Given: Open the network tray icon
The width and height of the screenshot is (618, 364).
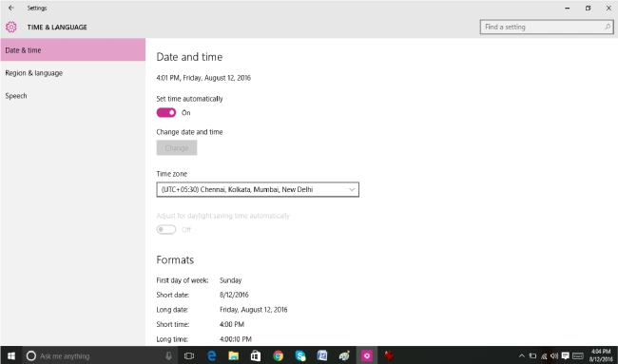Looking at the screenshot, I should coord(544,356).
